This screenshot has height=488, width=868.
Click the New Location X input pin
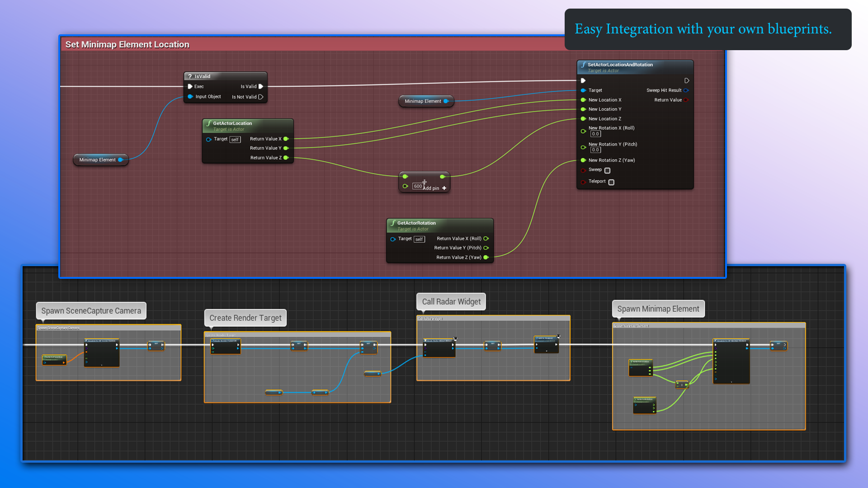point(583,99)
